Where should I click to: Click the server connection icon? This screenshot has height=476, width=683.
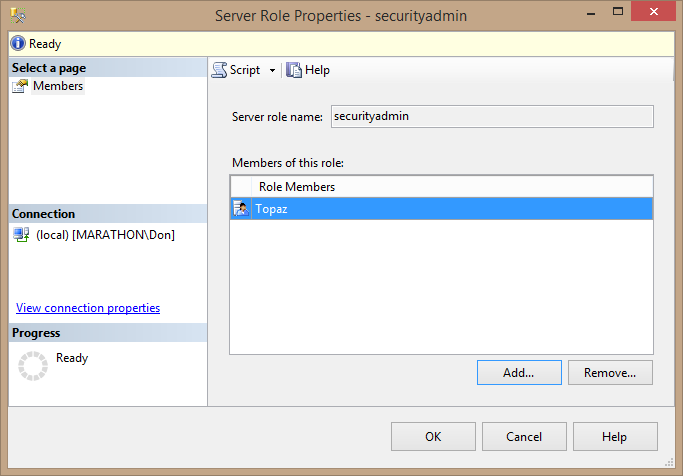click(x=21, y=235)
